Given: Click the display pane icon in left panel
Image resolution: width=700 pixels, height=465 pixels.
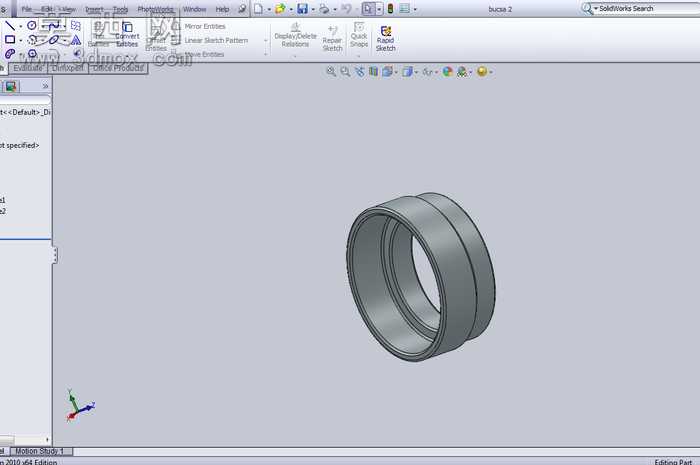Looking at the screenshot, I should [11, 86].
